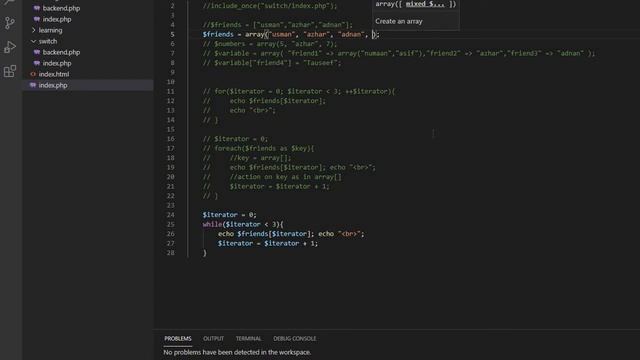Open backend.php inside the switch folder
The image size is (640, 360).
click(61, 52)
